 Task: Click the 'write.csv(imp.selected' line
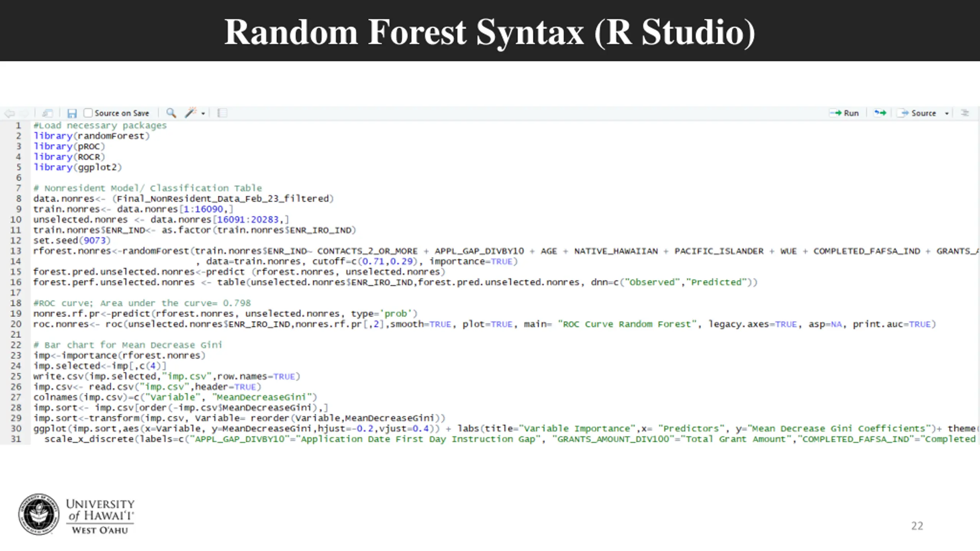click(x=167, y=377)
